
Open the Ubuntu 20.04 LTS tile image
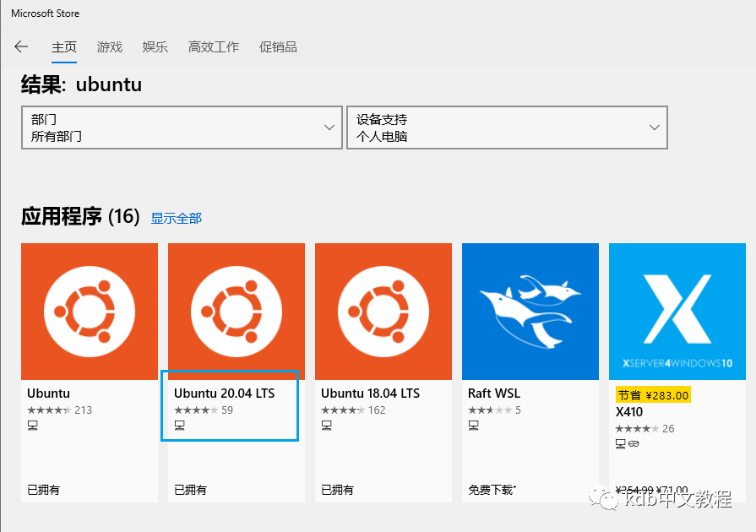tap(237, 312)
